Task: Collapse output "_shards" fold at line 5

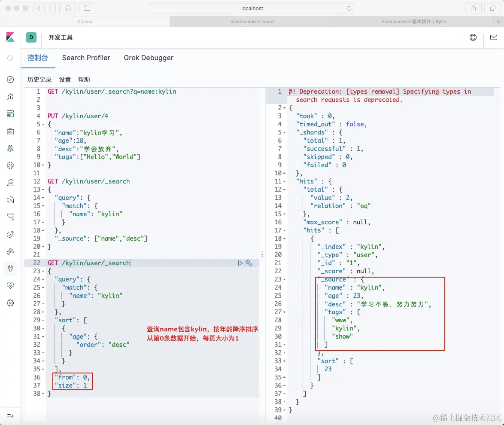Action: point(285,132)
